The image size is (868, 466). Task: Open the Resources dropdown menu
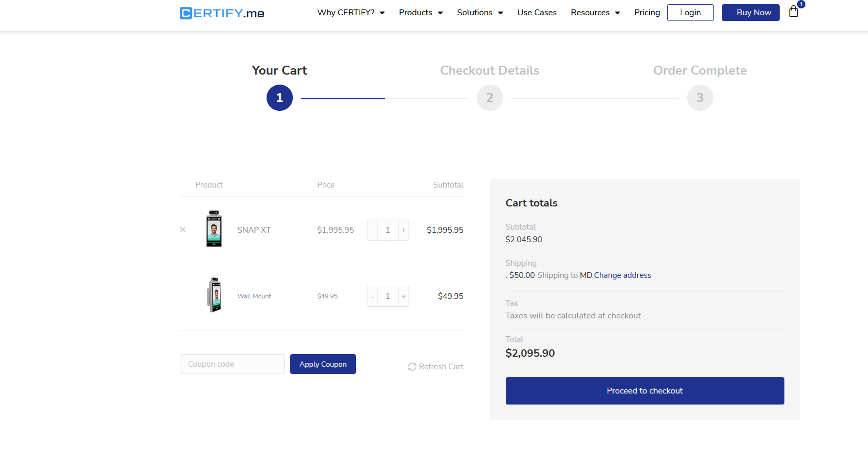[595, 13]
